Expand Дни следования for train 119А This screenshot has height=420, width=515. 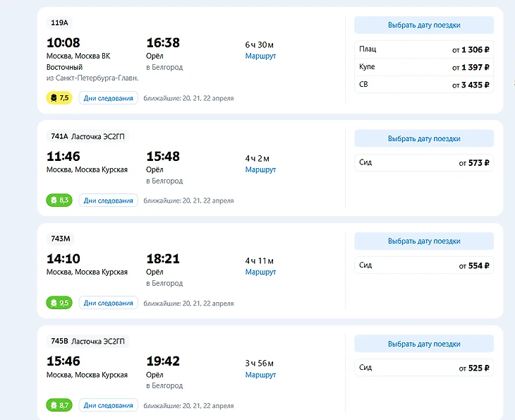pyautogui.click(x=108, y=98)
